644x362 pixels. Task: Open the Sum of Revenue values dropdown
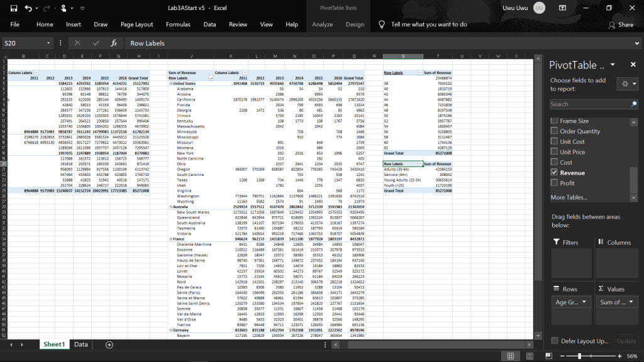coord(631,302)
